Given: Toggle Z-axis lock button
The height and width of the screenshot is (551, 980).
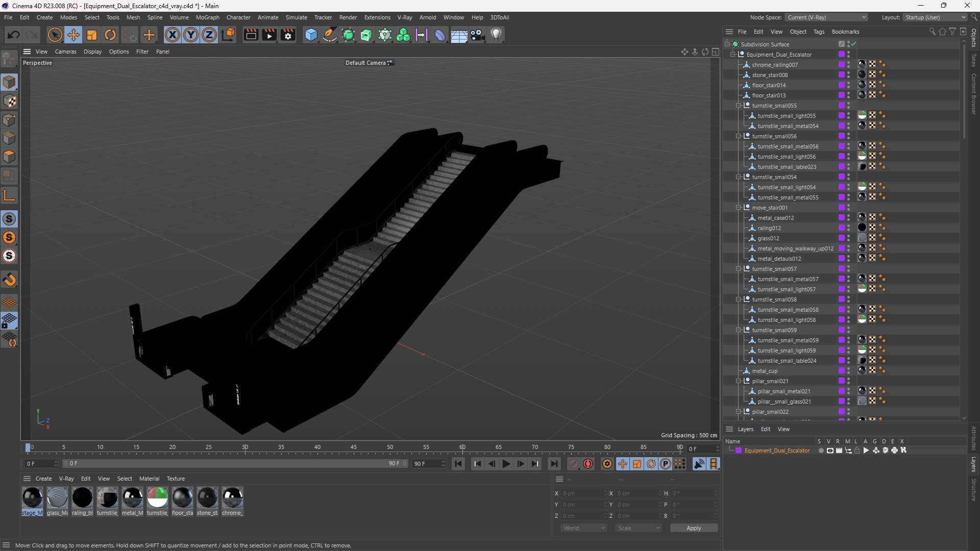Looking at the screenshot, I should pyautogui.click(x=209, y=35).
